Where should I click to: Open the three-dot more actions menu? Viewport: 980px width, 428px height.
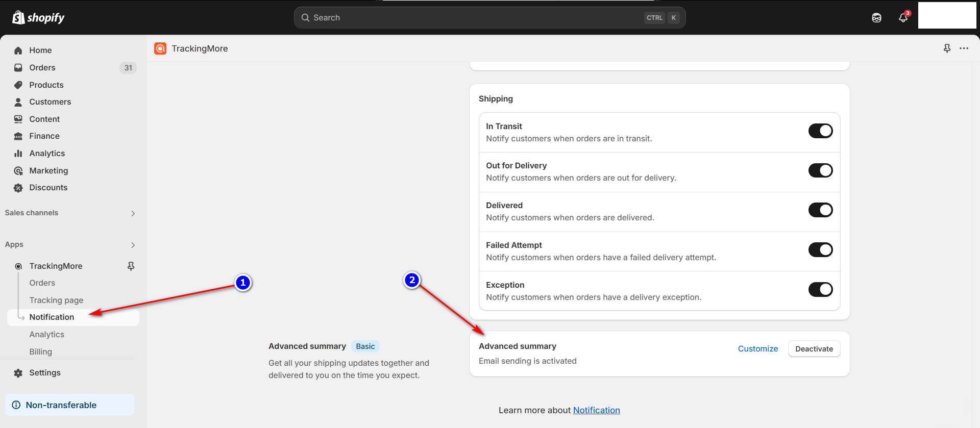[964, 48]
